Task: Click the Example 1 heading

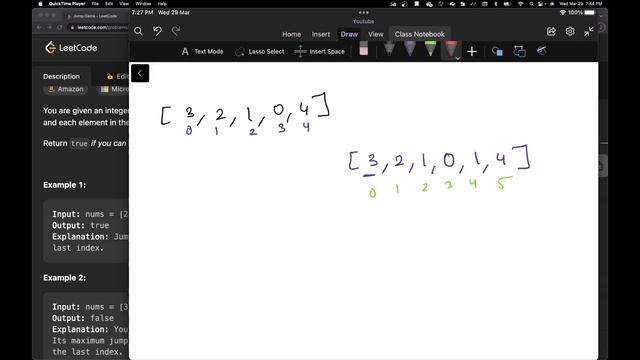Action: [64, 185]
